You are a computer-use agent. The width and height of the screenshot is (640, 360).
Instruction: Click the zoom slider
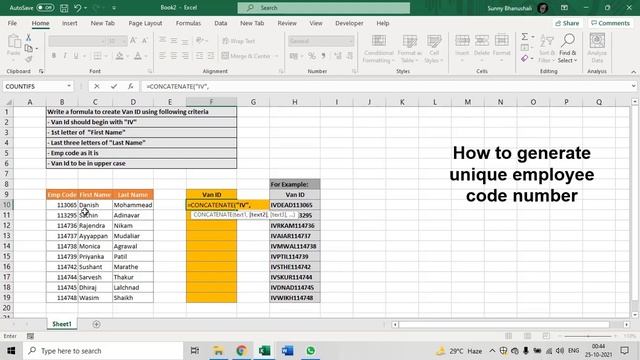click(x=588, y=336)
